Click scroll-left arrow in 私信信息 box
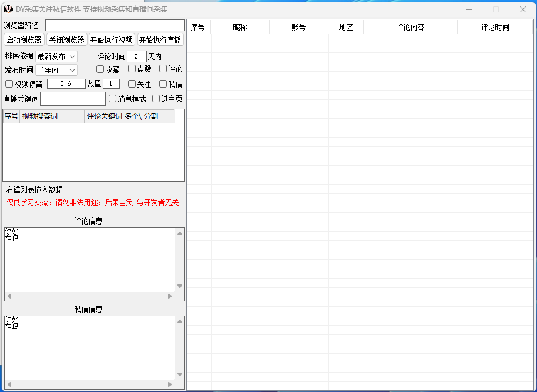This screenshot has width=537, height=392. click(x=9, y=384)
